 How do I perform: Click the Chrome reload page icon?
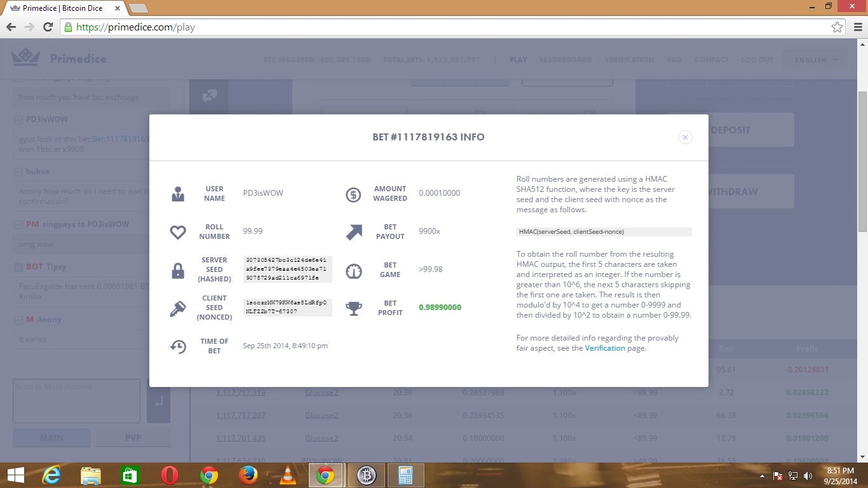(48, 27)
